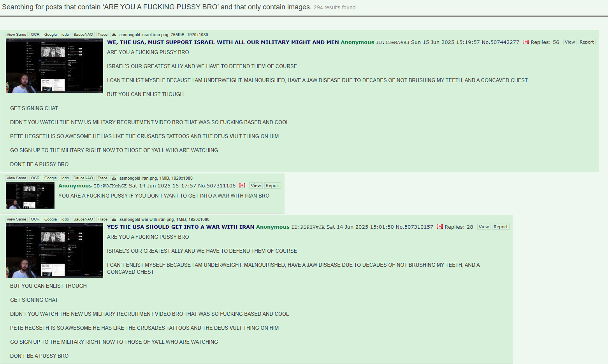Click the download icon for asmongold war with iran.png
The width and height of the screenshot is (608, 364).
click(114, 219)
